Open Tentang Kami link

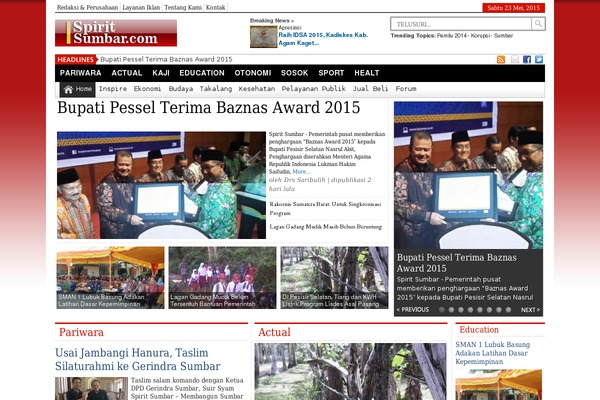pos(183,7)
